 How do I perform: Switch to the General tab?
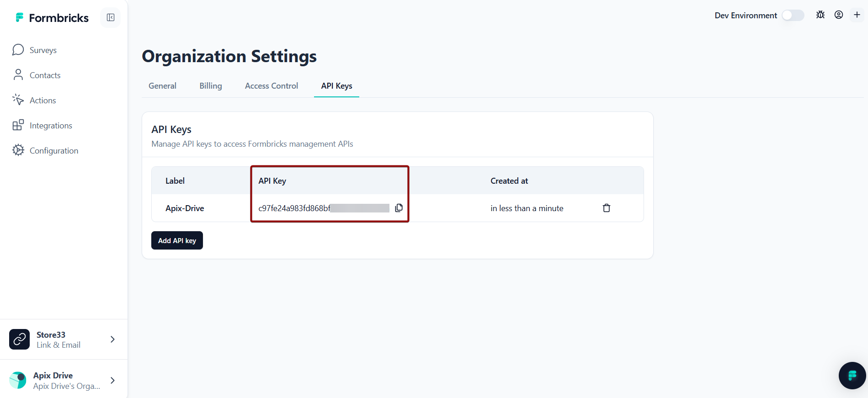coord(162,86)
